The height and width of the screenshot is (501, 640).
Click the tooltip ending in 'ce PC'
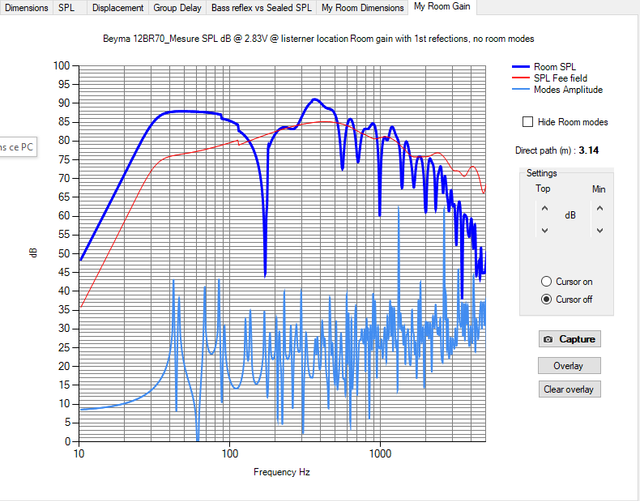pyautogui.click(x=18, y=147)
